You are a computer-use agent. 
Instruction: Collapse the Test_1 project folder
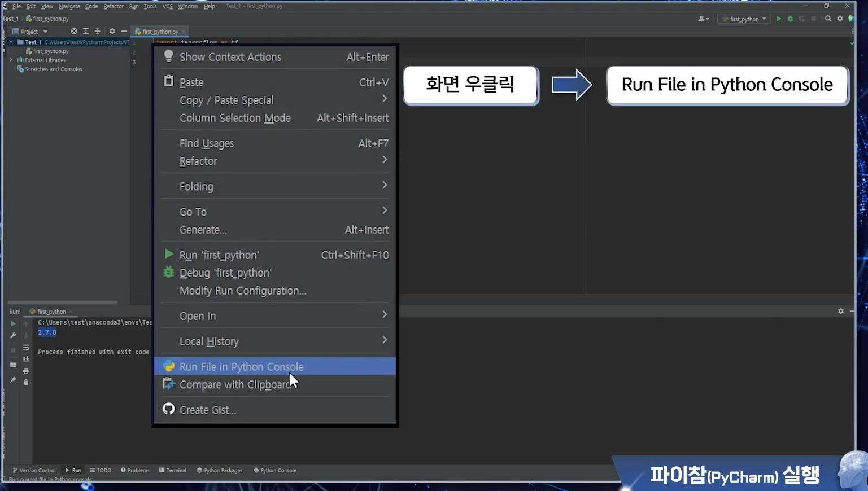[x=11, y=42]
